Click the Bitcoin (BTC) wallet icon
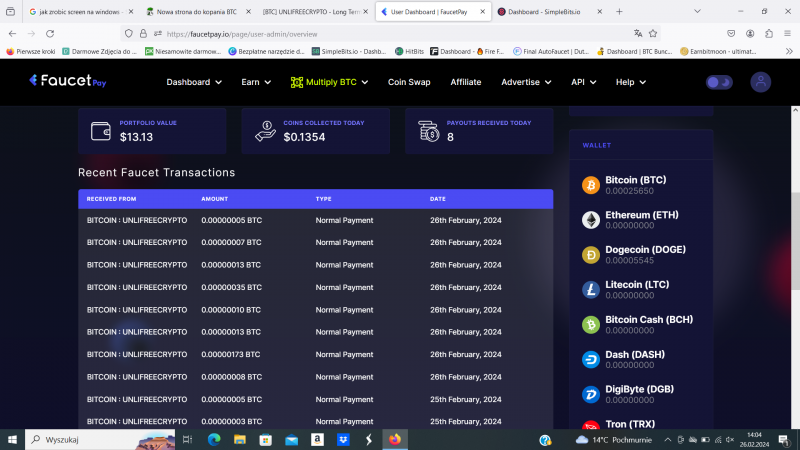 point(591,185)
